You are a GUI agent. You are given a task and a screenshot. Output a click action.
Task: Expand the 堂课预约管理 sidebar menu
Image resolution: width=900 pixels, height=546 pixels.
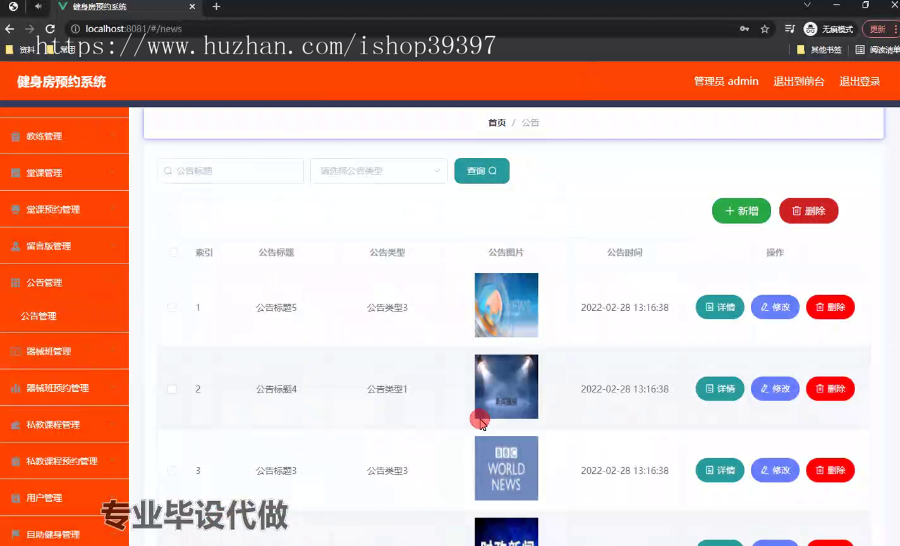pyautogui.click(x=64, y=210)
